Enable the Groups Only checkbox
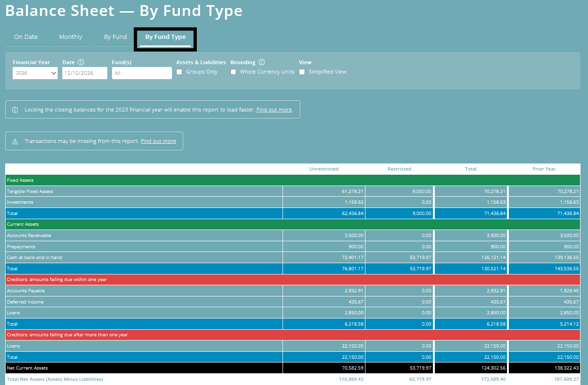 tap(179, 72)
